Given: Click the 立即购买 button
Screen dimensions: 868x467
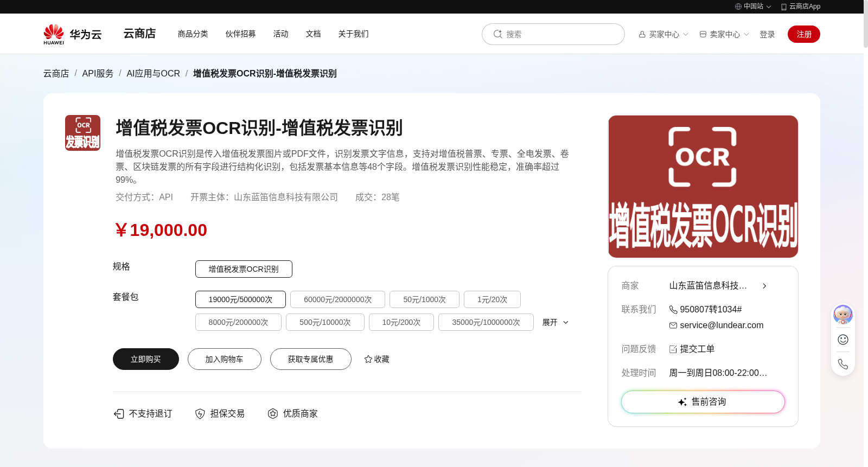Looking at the screenshot, I should pyautogui.click(x=146, y=359).
